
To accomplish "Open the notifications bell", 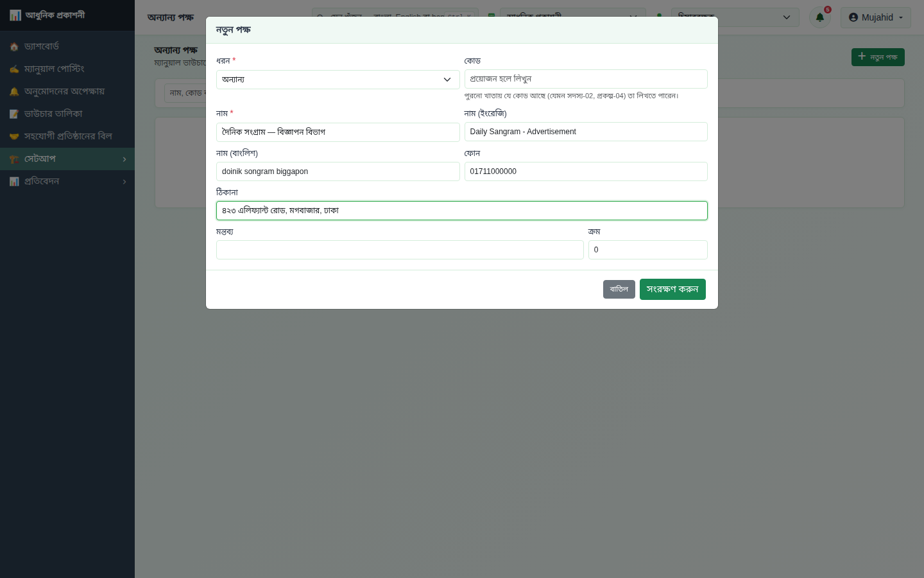I will (820, 17).
